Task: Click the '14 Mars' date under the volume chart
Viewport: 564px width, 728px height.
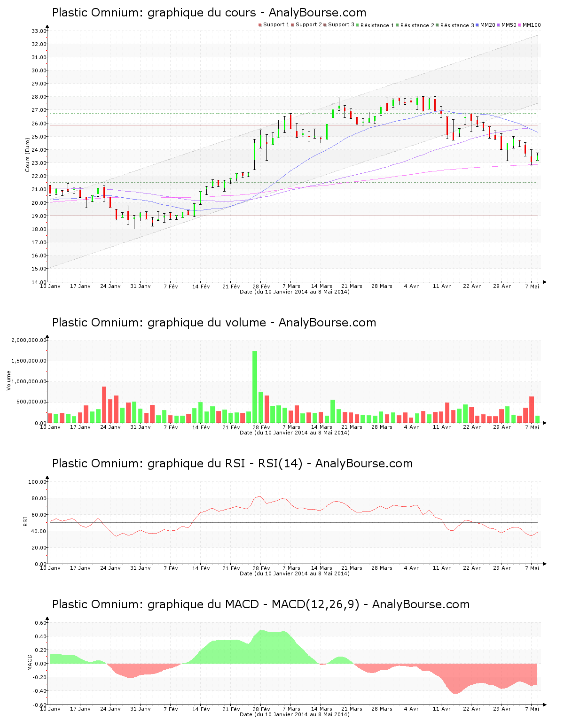Action: (321, 427)
